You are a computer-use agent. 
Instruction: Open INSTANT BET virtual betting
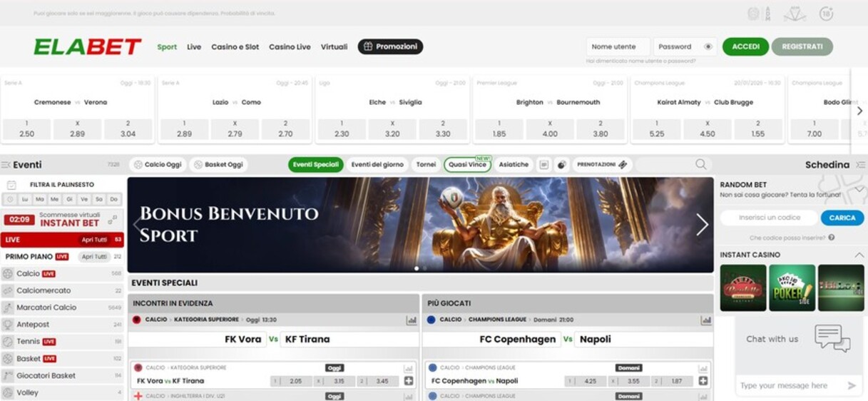(62, 219)
